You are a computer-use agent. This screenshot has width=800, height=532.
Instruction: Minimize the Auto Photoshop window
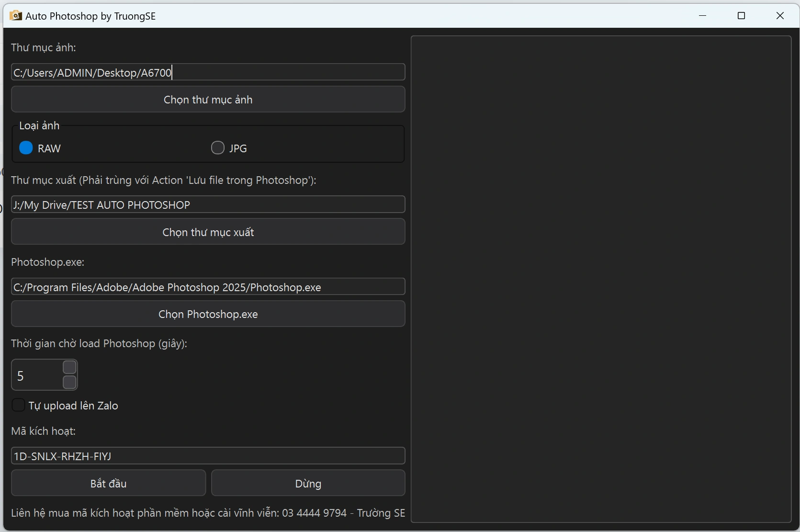pyautogui.click(x=702, y=16)
